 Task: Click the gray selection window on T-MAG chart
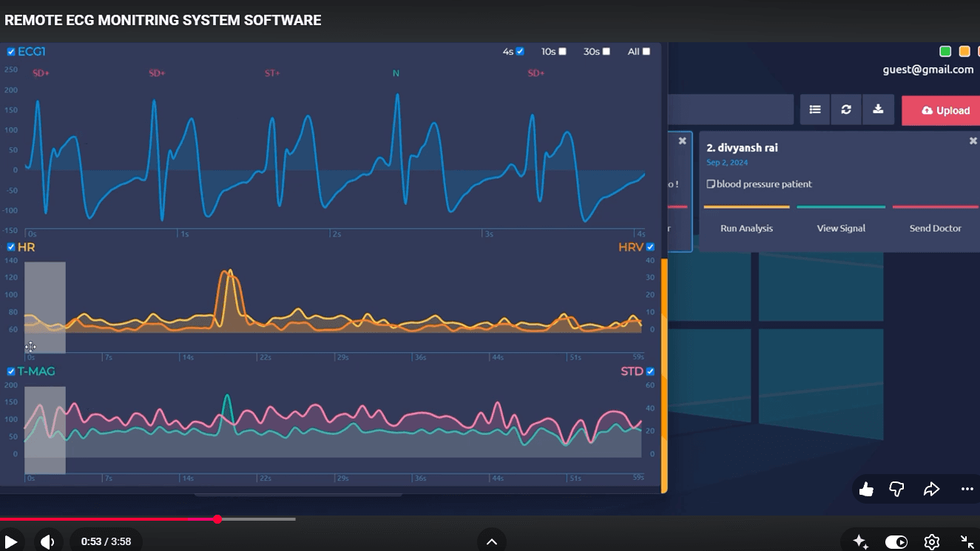click(x=45, y=430)
